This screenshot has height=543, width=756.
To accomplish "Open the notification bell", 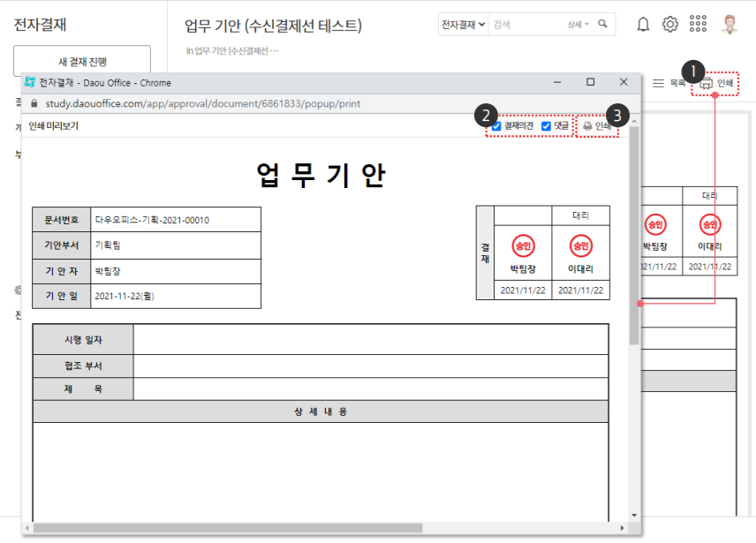I will [x=643, y=25].
